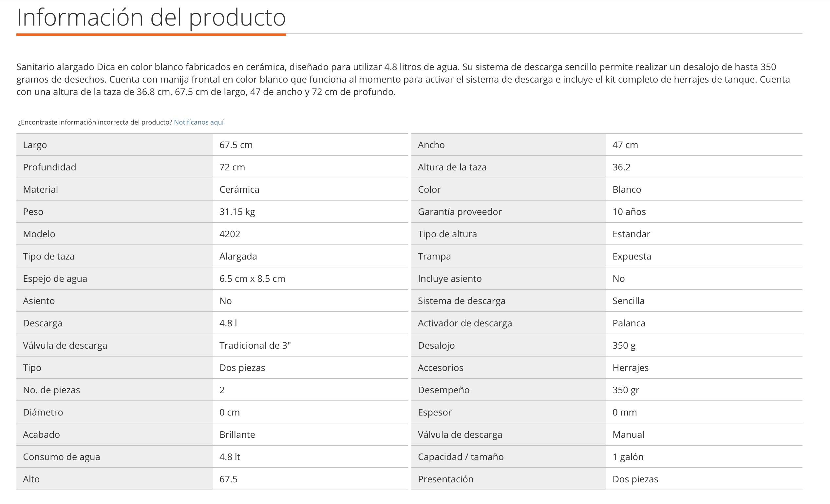The width and height of the screenshot is (830, 504).
Task: Select the 'Activador de descarga' label
Action: (465, 323)
